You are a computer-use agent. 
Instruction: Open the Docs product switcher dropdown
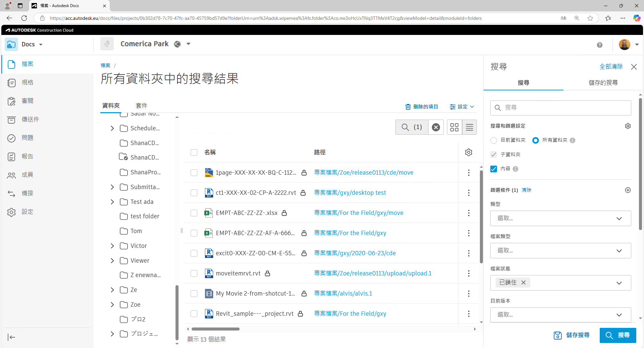[x=41, y=45]
